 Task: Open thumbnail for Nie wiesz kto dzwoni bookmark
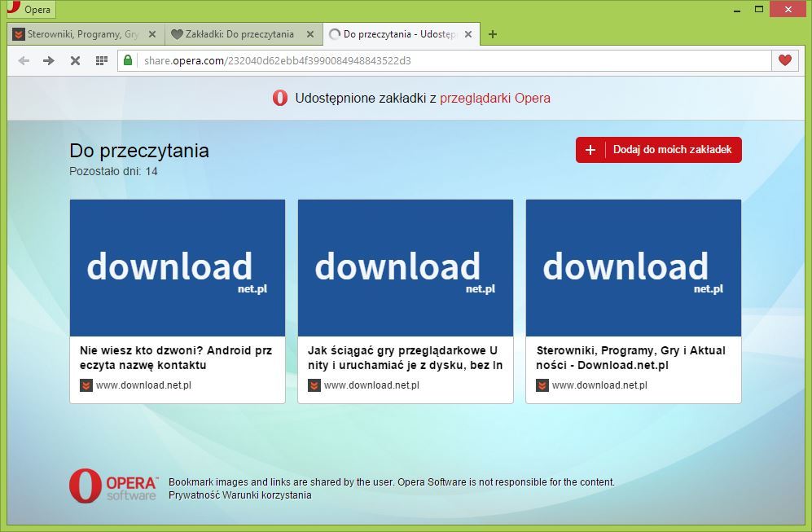177,268
